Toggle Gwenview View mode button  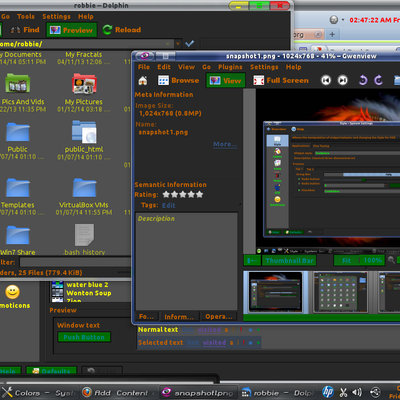225,80
